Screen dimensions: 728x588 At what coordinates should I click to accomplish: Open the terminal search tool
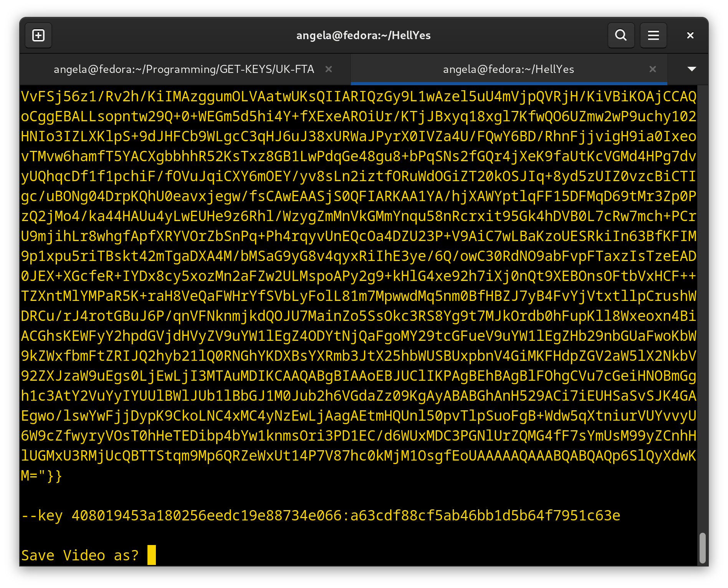(621, 35)
